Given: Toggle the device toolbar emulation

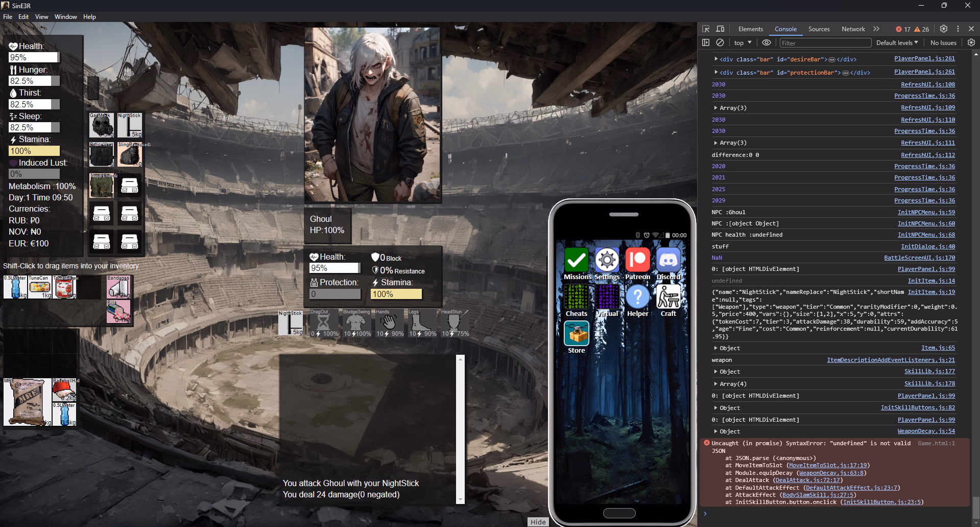Looking at the screenshot, I should click(x=720, y=29).
